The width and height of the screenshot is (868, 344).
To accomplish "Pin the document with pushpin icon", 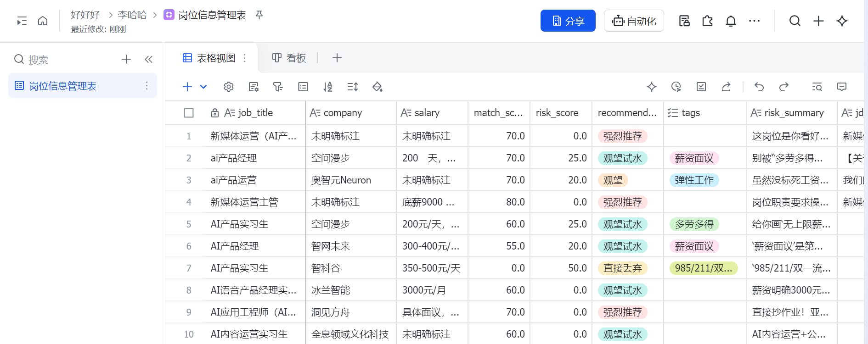I will coord(259,15).
